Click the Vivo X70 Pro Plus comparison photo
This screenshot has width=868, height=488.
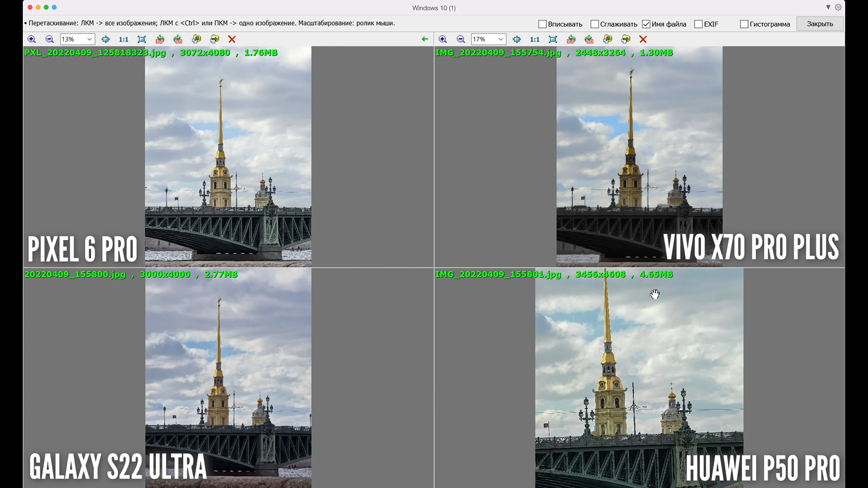pyautogui.click(x=639, y=156)
